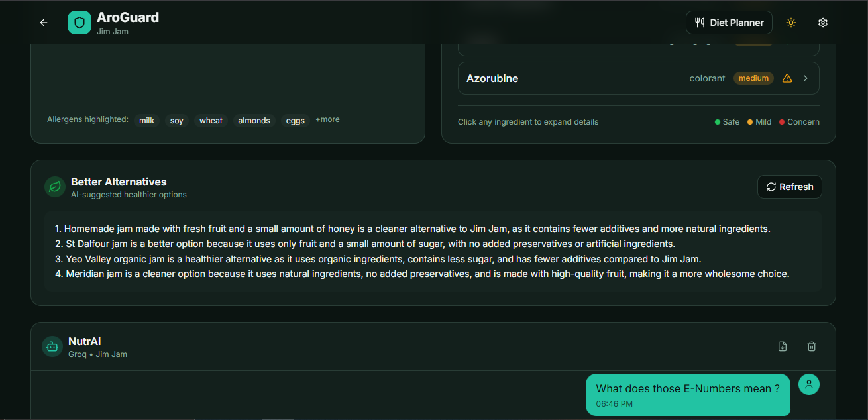Delete the NutrAi chat via the trash icon
Viewport: 868px width, 420px height.
[x=812, y=346]
